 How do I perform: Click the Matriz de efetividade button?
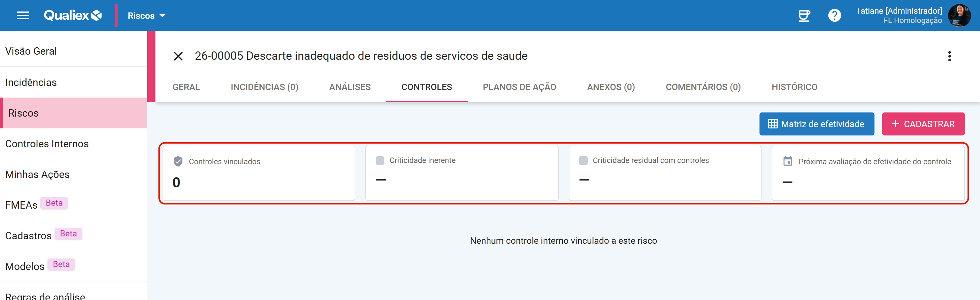[816, 124]
